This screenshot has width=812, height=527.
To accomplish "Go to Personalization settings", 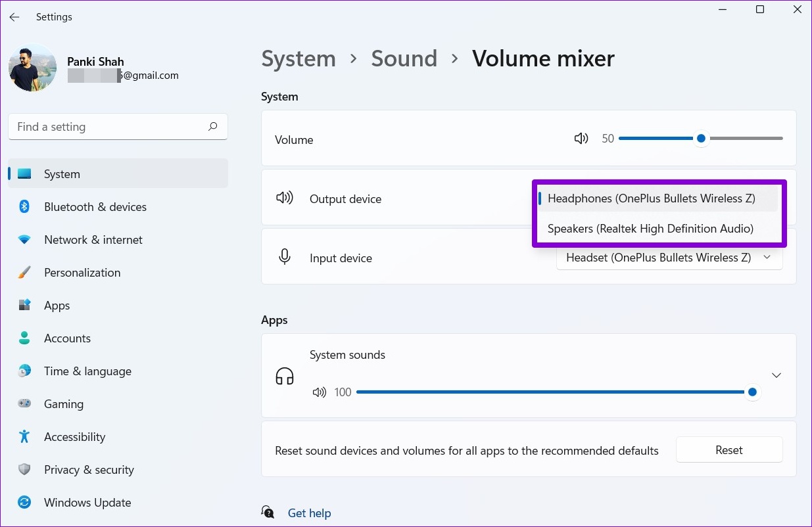I will click(118, 273).
